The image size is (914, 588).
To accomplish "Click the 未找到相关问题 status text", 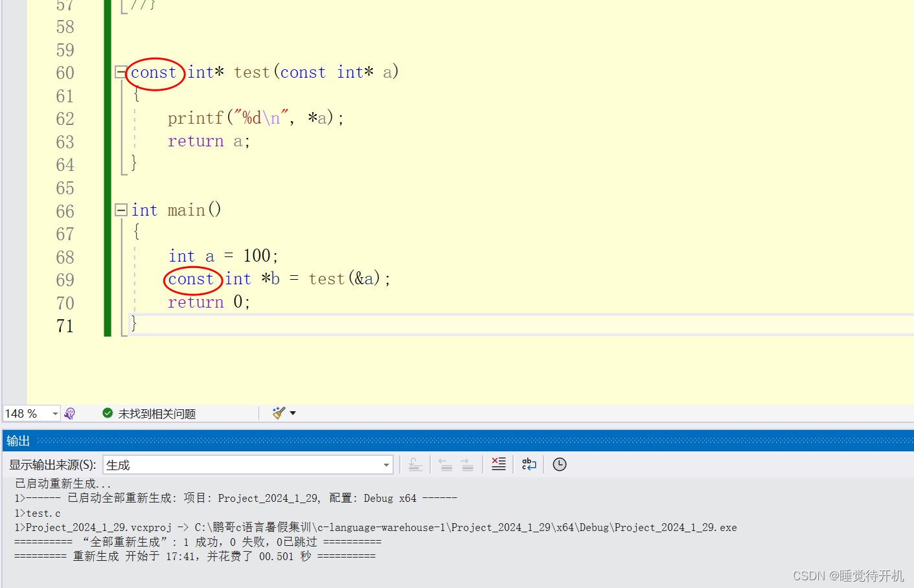I will pos(157,414).
